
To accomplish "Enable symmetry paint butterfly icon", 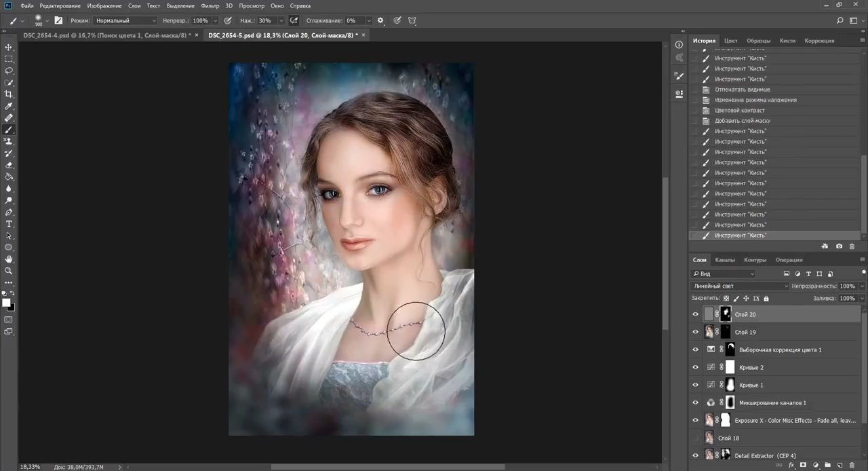I will click(x=412, y=20).
